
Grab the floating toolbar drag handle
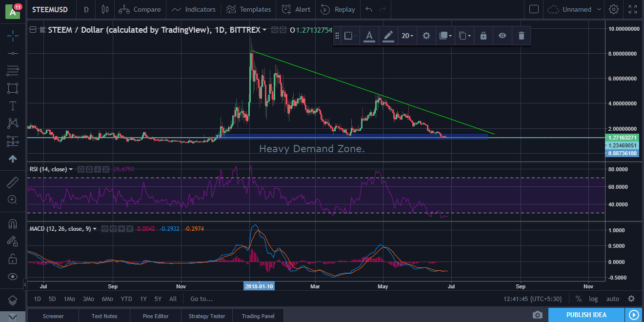(x=337, y=36)
